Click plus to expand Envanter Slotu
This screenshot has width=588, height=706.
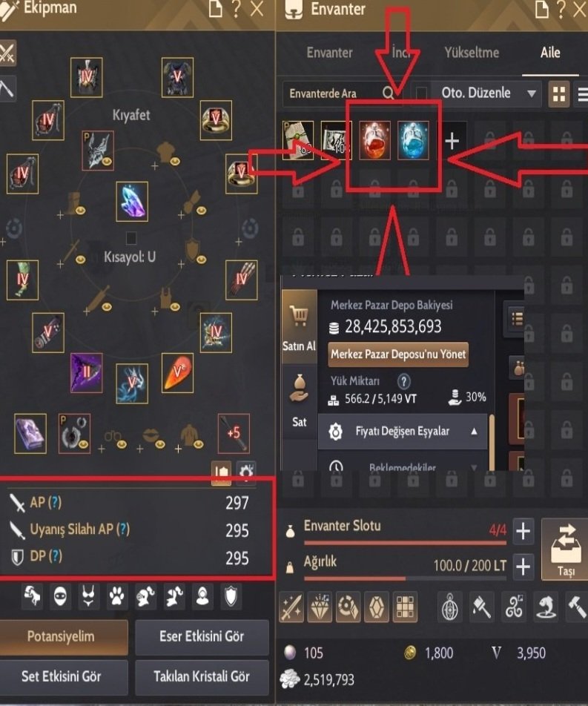523,531
